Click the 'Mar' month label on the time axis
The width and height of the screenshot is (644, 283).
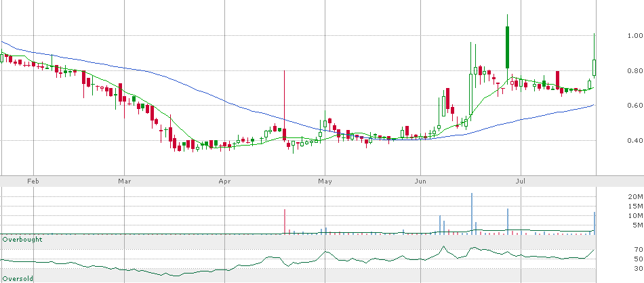125,181
